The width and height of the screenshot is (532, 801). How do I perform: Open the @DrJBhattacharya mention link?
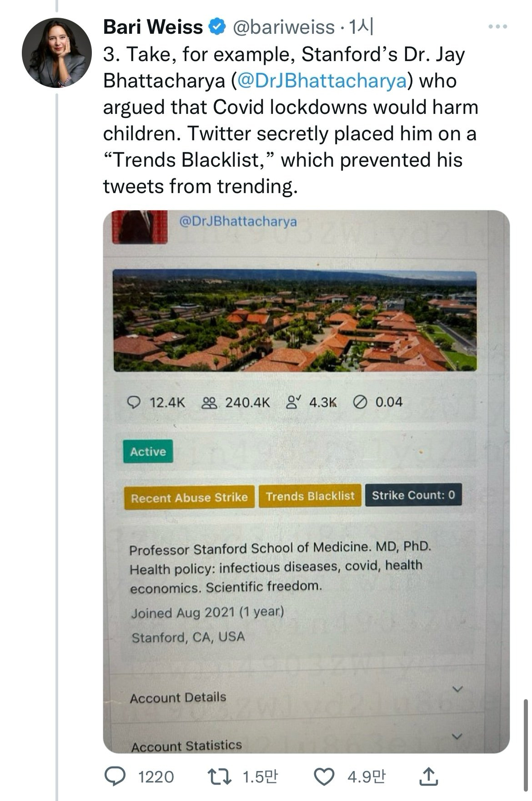click(322, 81)
